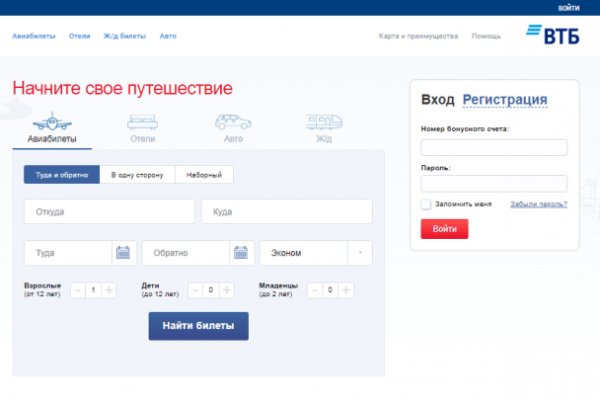
Task: Switch to Наборный trip type
Action: coord(204,174)
